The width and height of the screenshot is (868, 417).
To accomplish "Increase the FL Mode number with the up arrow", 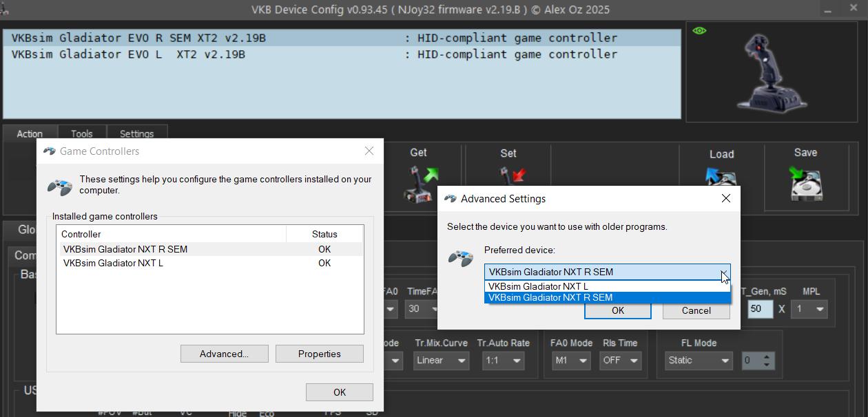I will tap(767, 356).
